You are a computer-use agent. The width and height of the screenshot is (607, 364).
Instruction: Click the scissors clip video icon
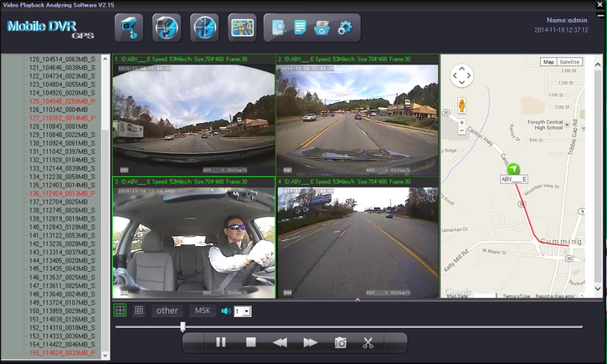click(368, 342)
